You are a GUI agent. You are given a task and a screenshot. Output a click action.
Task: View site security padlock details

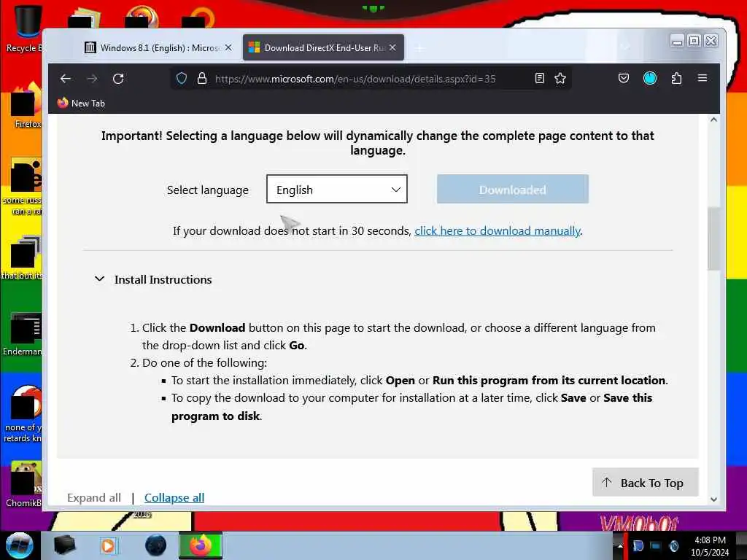[x=202, y=79]
